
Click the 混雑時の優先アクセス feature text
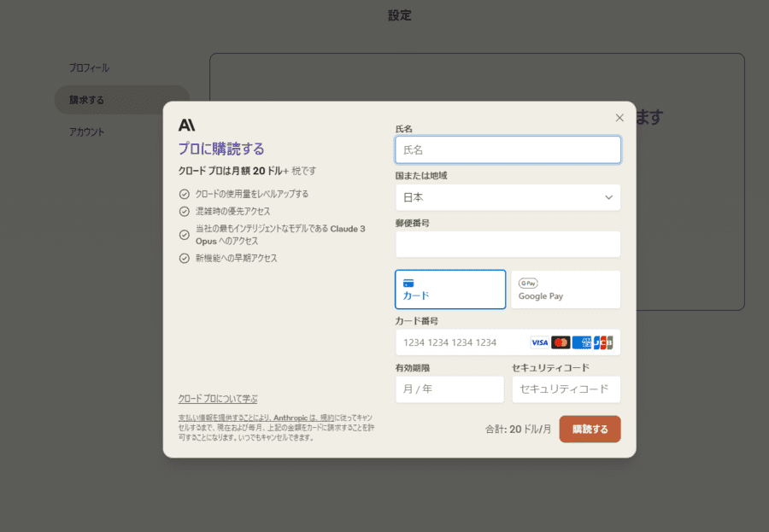(233, 211)
